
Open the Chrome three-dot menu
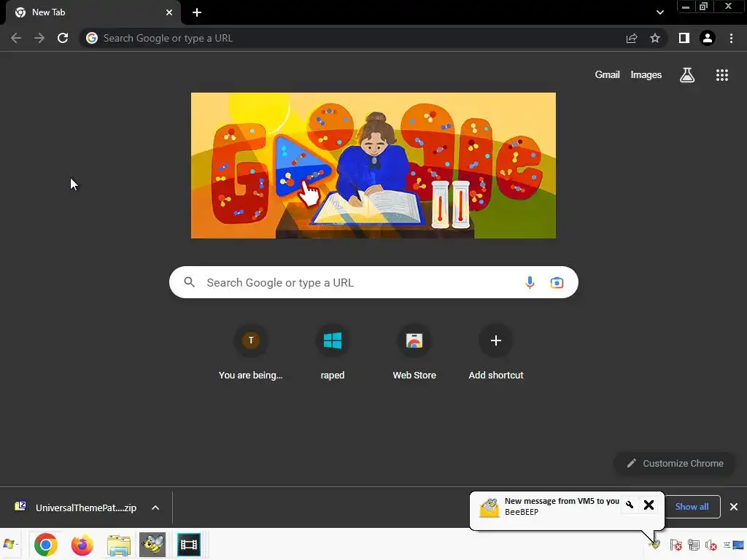click(731, 38)
